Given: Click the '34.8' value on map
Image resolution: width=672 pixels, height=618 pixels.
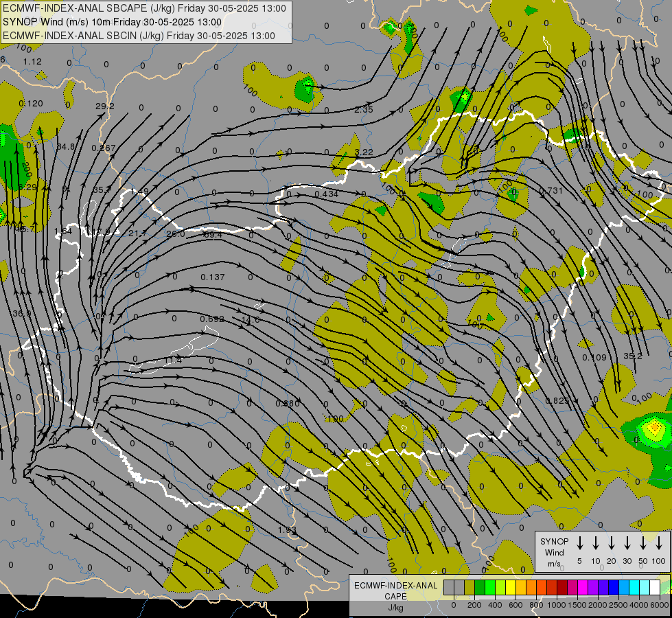Looking at the screenshot, I should coord(66,147).
